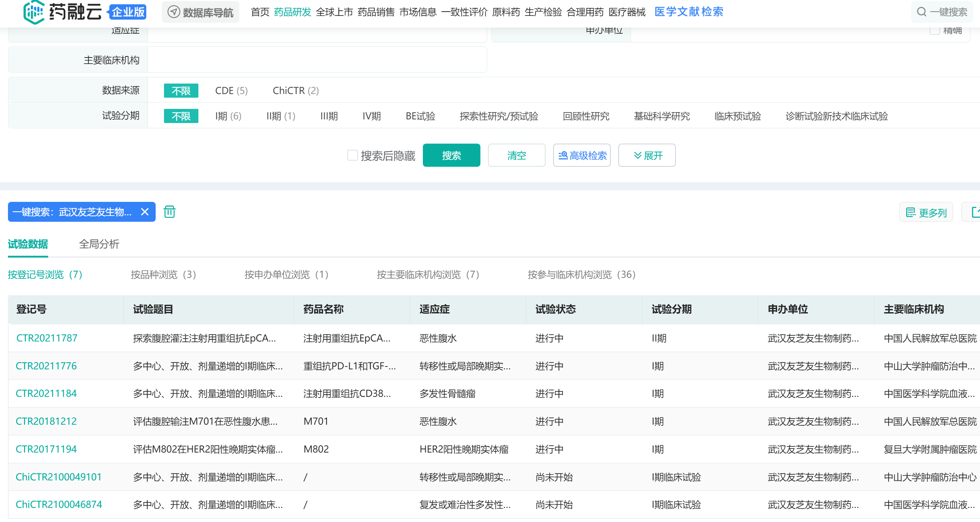Filter data source by CDE (5)
Viewport: 980px width, 522px height.
pyautogui.click(x=231, y=90)
